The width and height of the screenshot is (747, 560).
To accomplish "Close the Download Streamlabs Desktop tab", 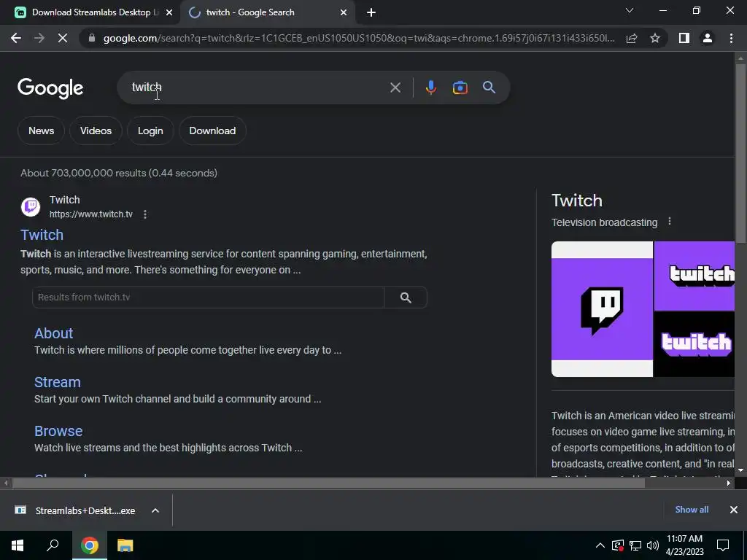I will [169, 12].
